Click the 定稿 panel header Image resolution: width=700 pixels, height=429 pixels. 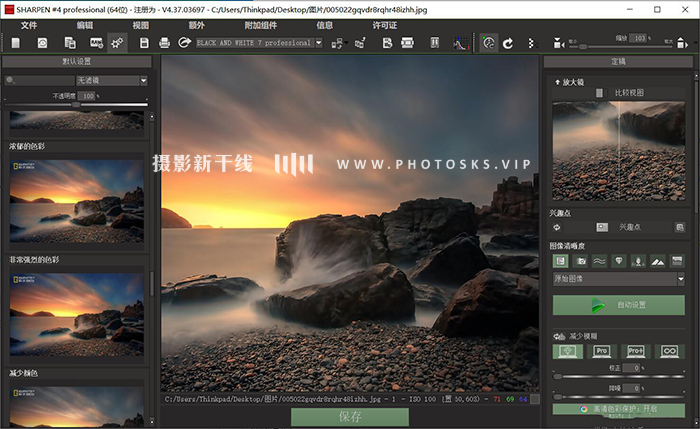coord(618,62)
